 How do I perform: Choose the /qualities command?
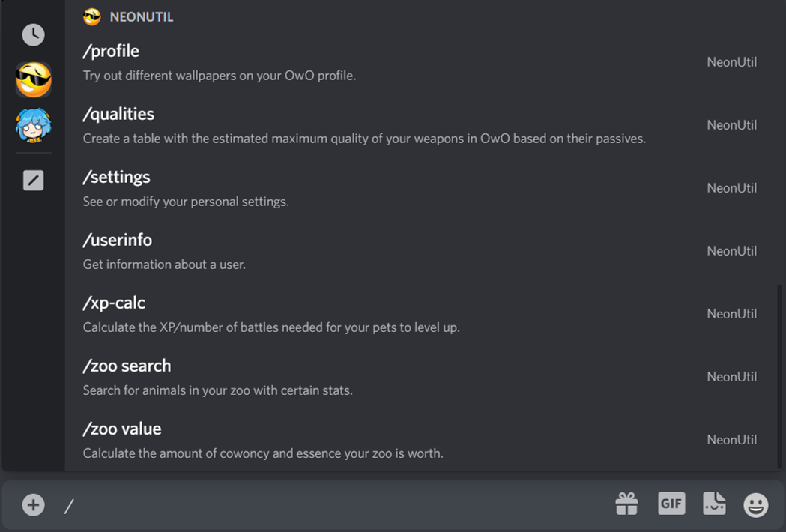coord(118,114)
